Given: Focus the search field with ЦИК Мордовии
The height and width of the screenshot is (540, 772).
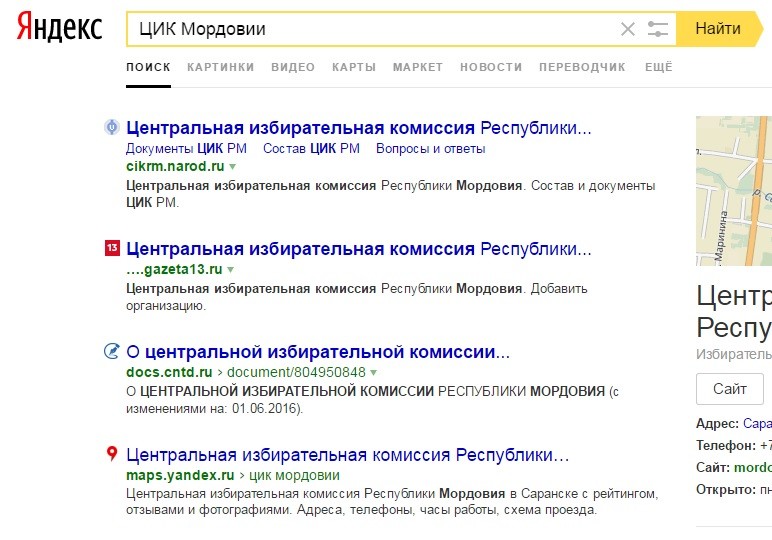Looking at the screenshot, I should pos(374,29).
